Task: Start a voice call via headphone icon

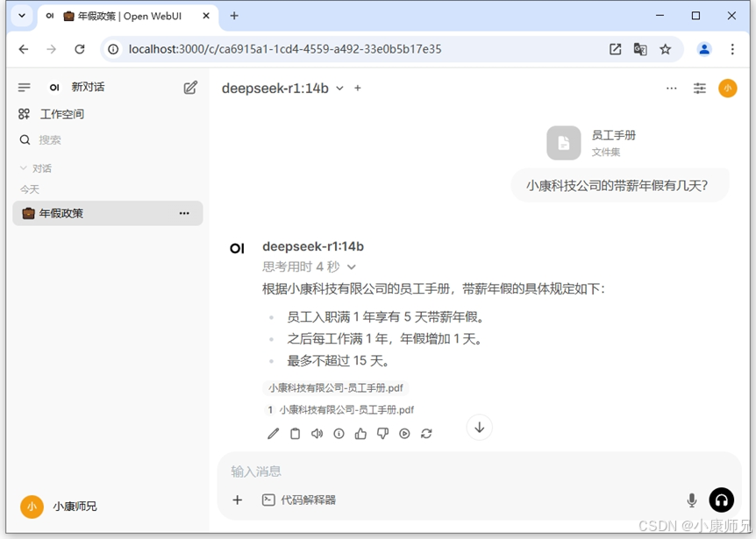Action: click(x=721, y=500)
